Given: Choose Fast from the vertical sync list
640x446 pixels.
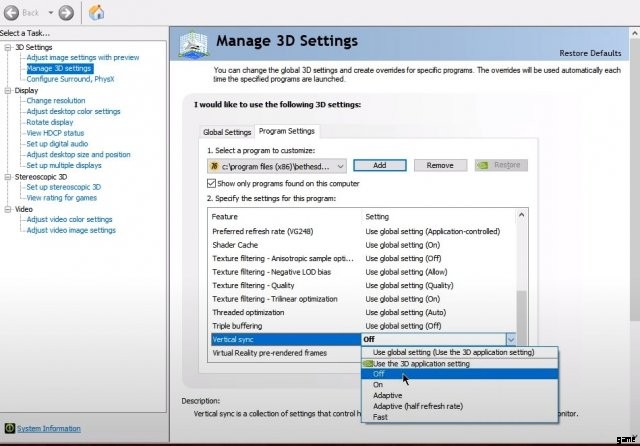Looking at the screenshot, I should (381, 418).
